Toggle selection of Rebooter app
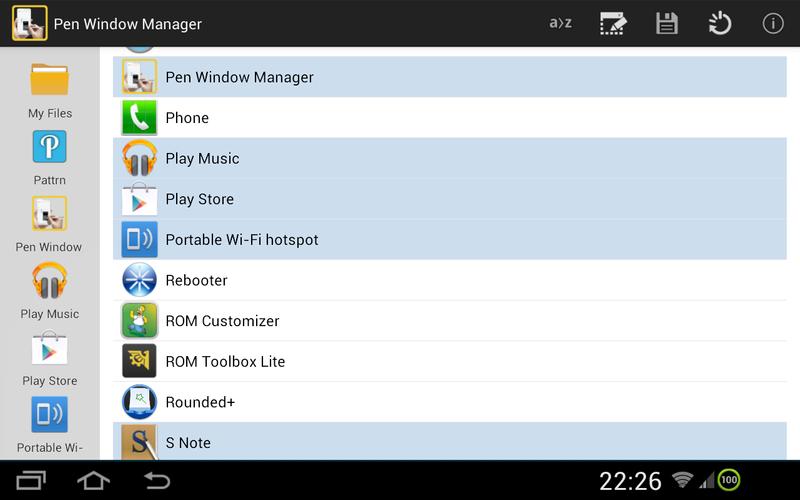 coord(450,280)
